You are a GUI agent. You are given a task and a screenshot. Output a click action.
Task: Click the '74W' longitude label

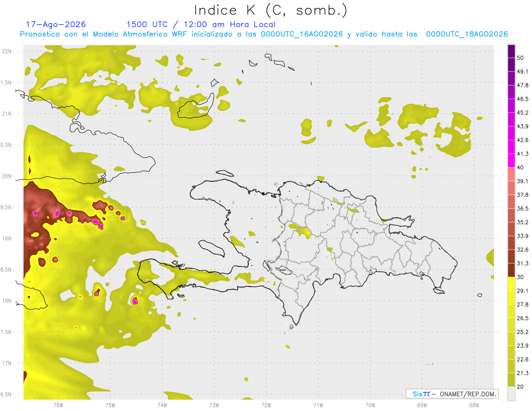point(162,405)
